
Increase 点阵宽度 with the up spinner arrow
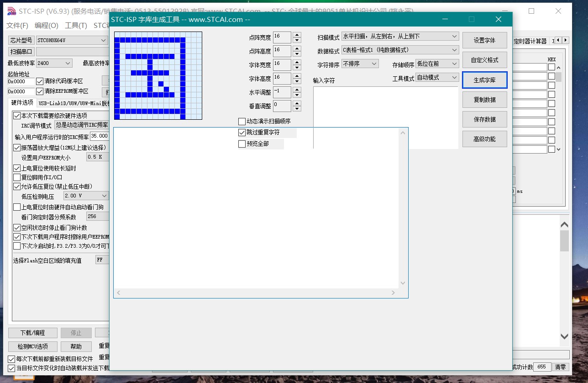297,35
